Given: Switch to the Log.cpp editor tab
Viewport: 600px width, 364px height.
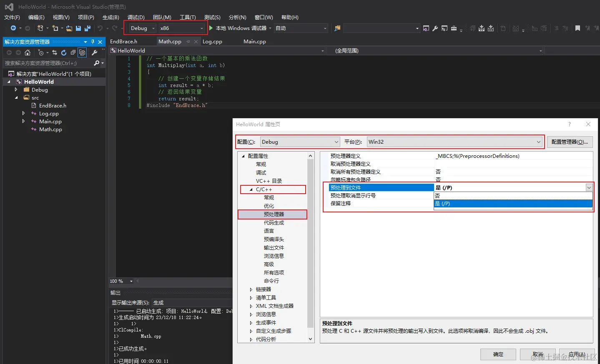Looking at the screenshot, I should (212, 42).
